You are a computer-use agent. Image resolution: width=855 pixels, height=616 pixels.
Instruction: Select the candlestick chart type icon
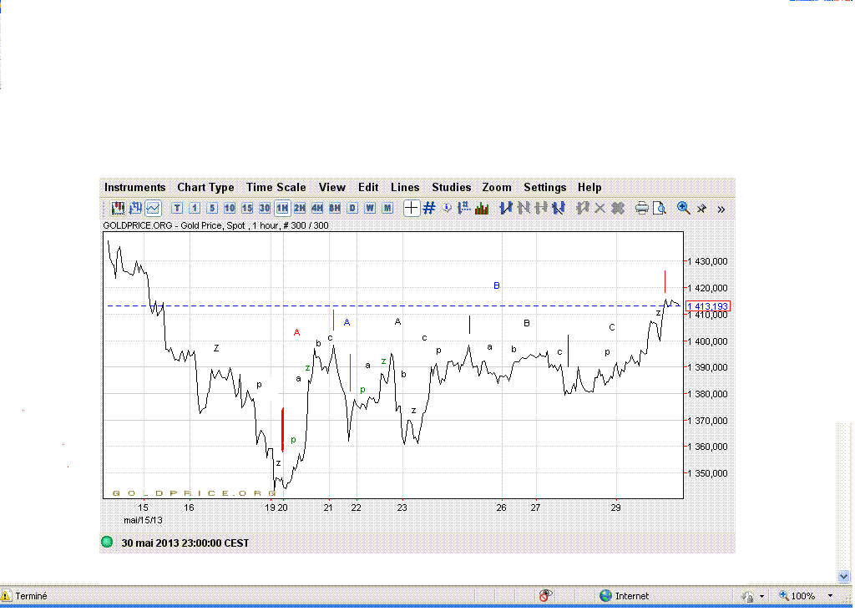pyautogui.click(x=118, y=208)
